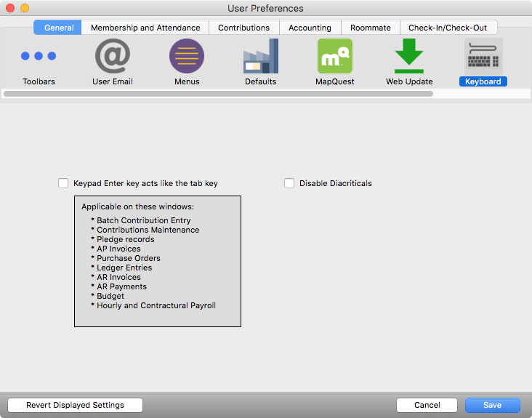The image size is (532, 418).
Task: Save the user preferences
Action: (492, 405)
